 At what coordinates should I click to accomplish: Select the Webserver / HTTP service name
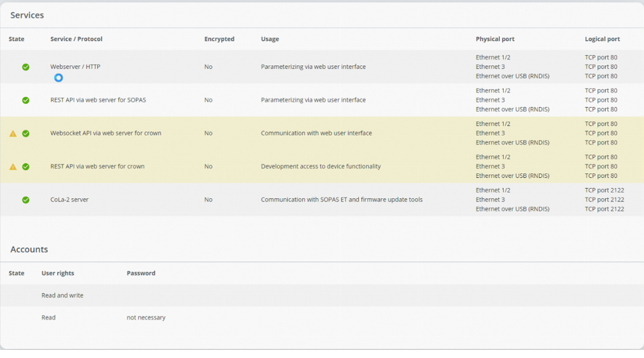tap(75, 67)
